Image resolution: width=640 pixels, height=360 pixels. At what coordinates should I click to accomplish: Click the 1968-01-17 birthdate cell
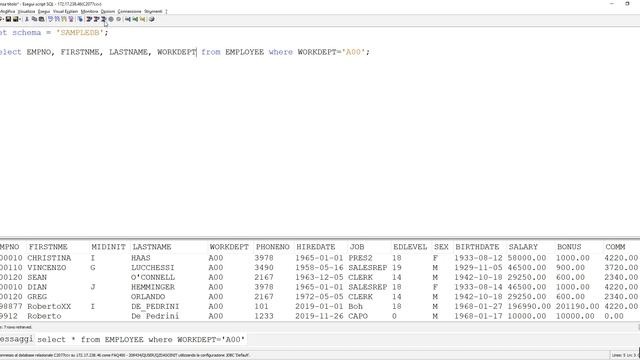(478, 316)
